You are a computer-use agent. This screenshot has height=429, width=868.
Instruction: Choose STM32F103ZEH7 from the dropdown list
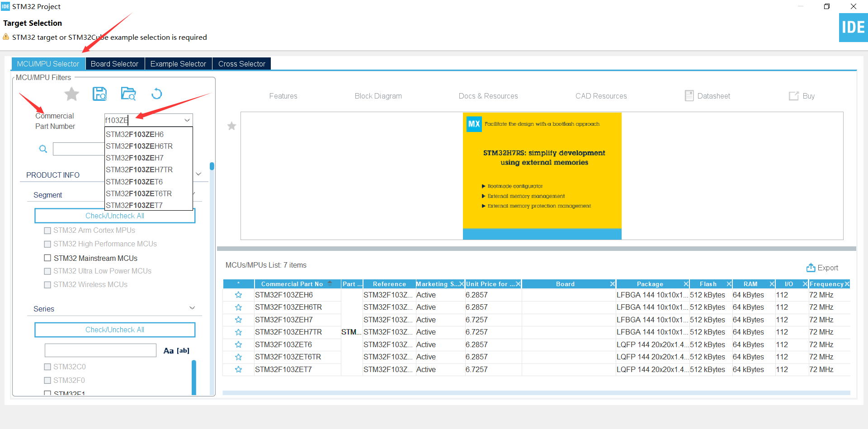149,158
